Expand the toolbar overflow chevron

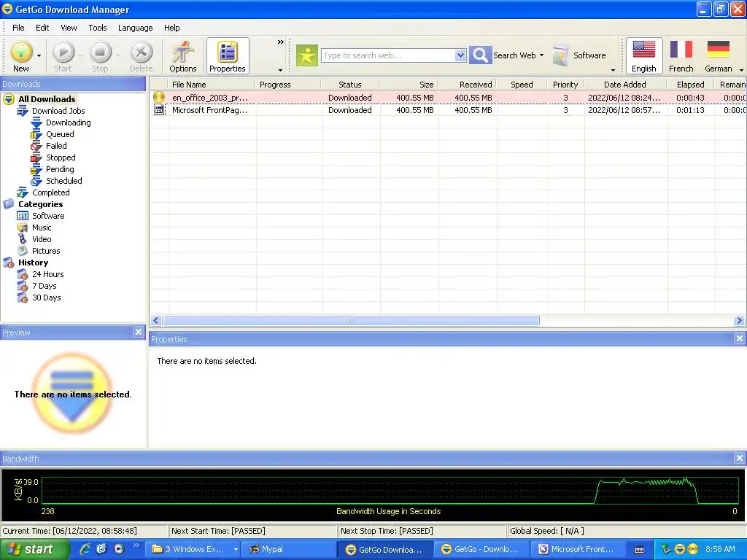click(281, 42)
